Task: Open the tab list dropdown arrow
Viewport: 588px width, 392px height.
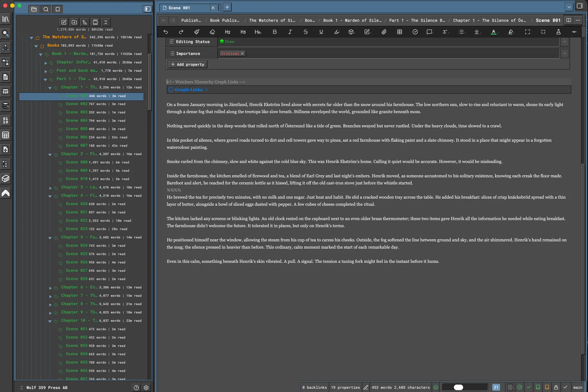Action: coord(569,7)
